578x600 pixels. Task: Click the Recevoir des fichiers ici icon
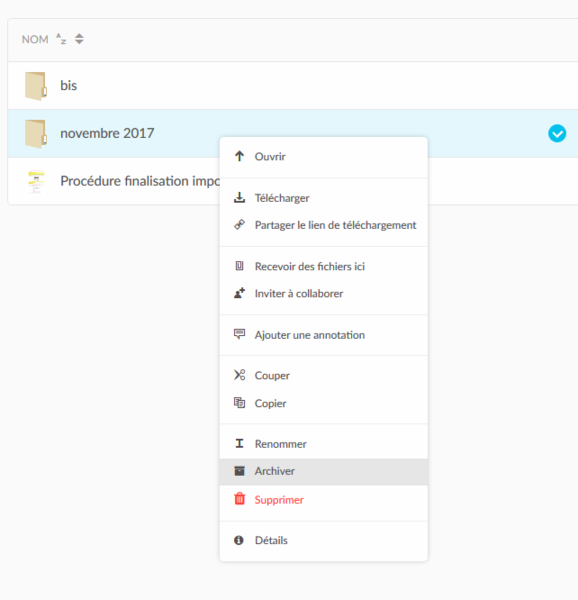click(x=239, y=266)
